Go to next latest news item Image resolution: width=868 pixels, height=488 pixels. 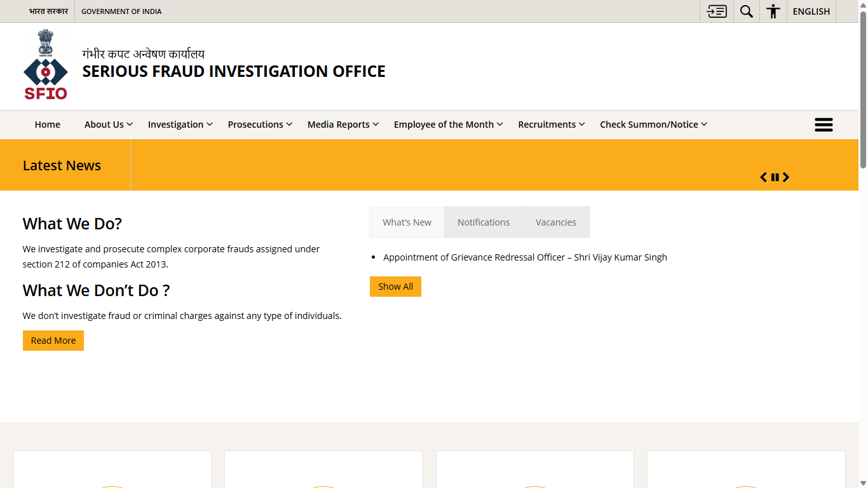[786, 177]
